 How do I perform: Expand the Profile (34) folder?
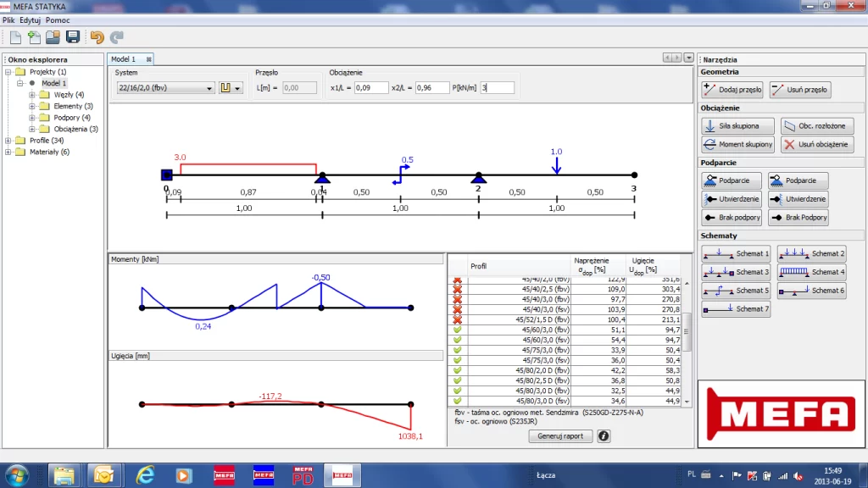coord(8,141)
